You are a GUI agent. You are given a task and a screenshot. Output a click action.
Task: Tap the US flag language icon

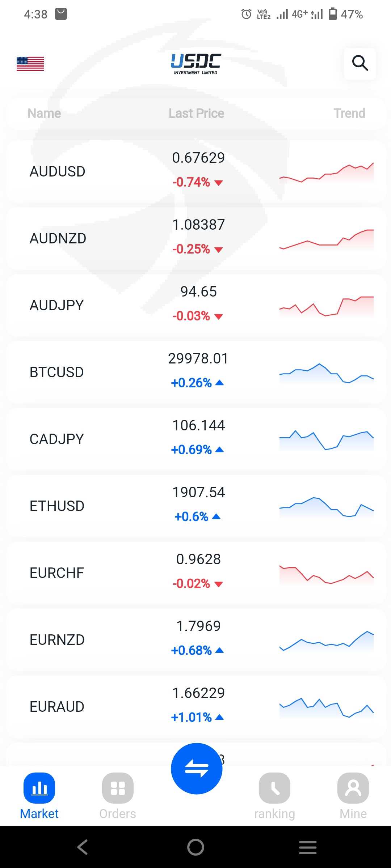point(30,64)
